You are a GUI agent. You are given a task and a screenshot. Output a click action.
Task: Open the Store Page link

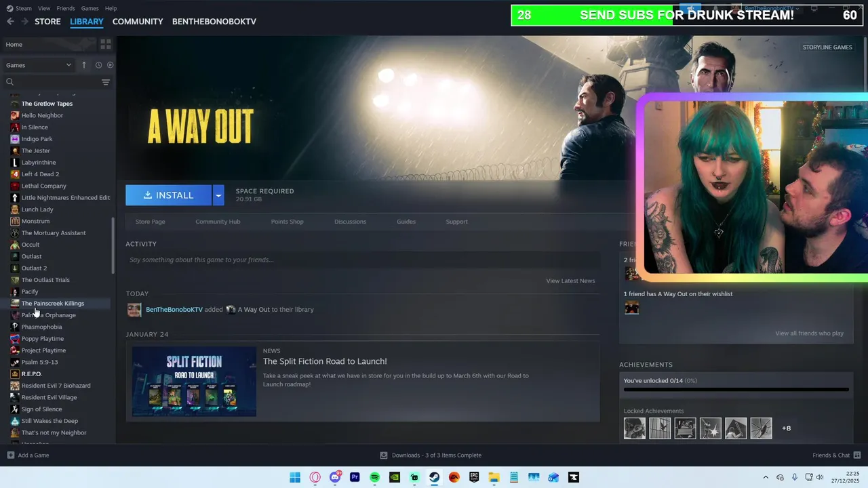[x=150, y=222]
